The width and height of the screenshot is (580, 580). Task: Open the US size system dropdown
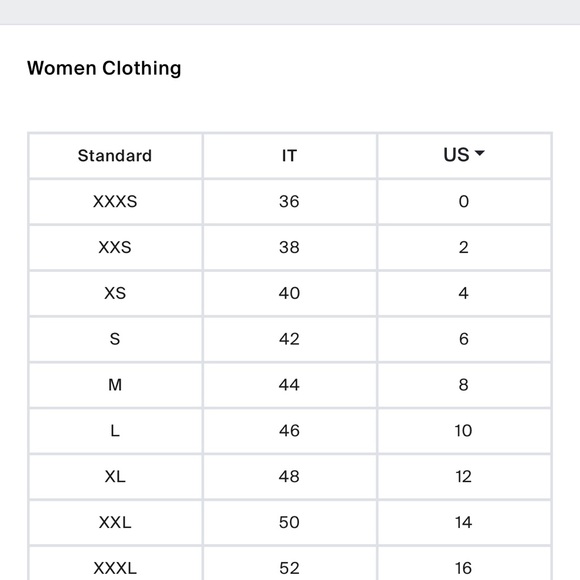click(x=464, y=155)
